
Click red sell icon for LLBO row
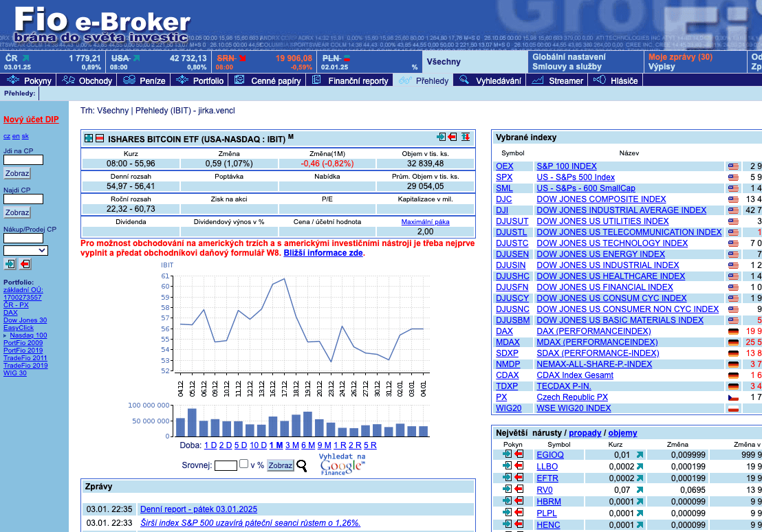[519, 467]
